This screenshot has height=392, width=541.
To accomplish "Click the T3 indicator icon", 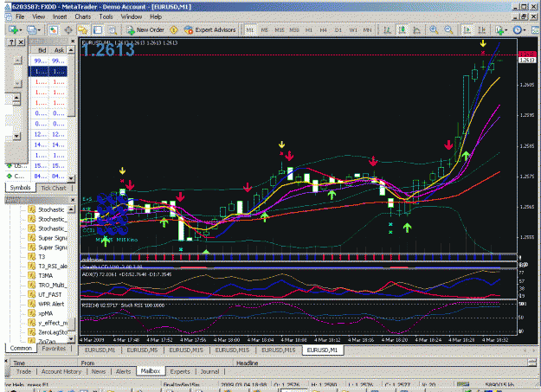I will click(32, 257).
